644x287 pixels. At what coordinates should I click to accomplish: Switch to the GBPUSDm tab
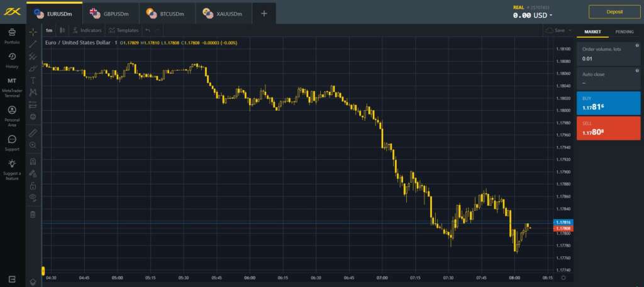click(x=111, y=14)
